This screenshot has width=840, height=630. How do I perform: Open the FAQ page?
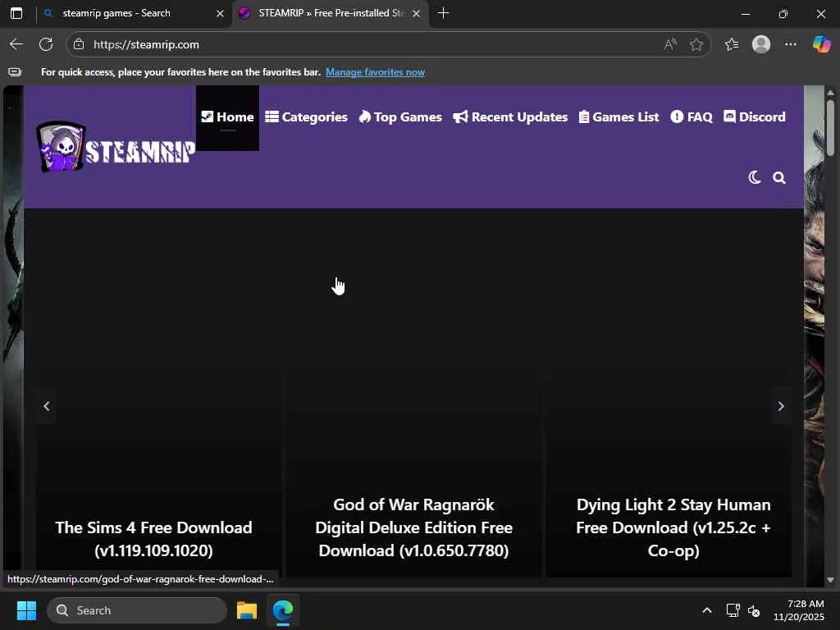pos(692,117)
